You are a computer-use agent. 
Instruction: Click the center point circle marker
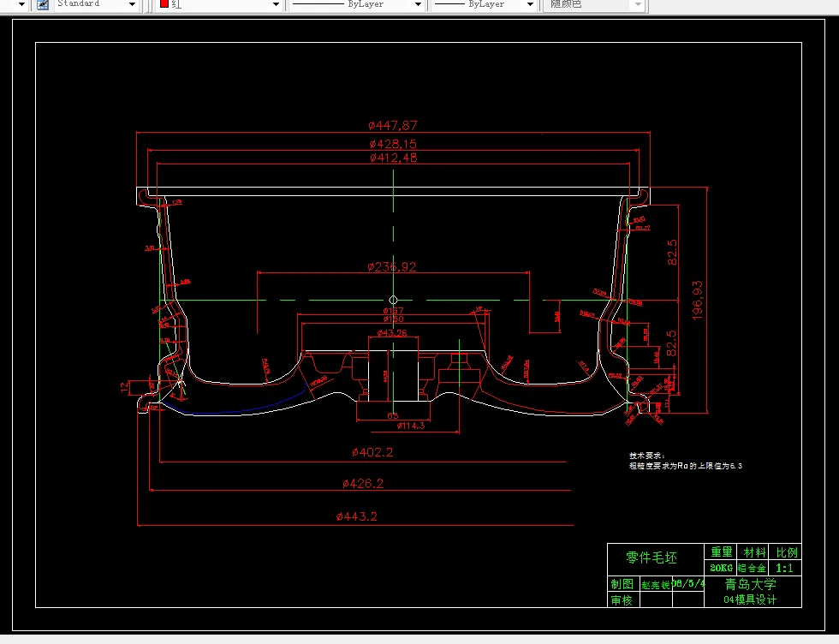[x=393, y=300]
